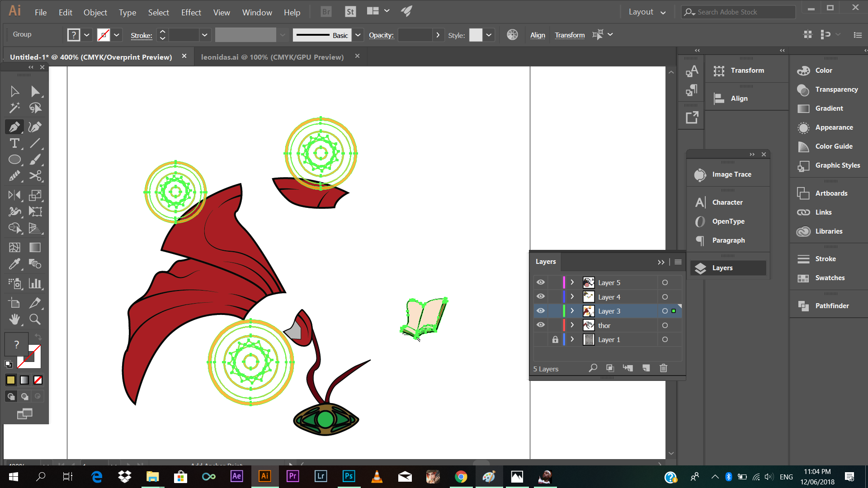Open Chrome from Windows taskbar

click(x=461, y=476)
